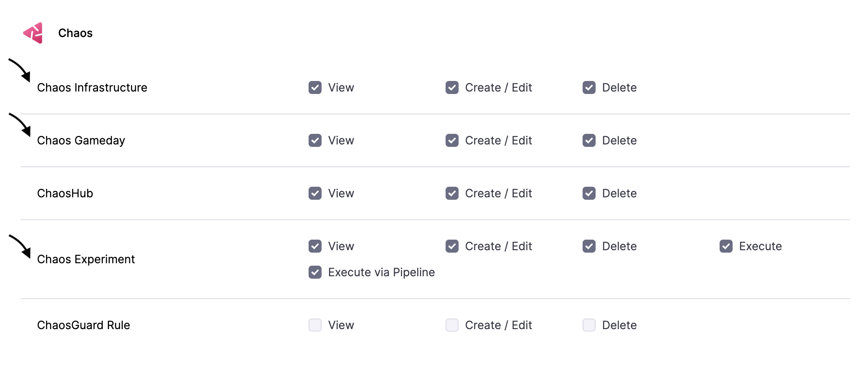
Task: Uncheck Create / Edit for Chaos Experiment
Action: click(x=452, y=246)
